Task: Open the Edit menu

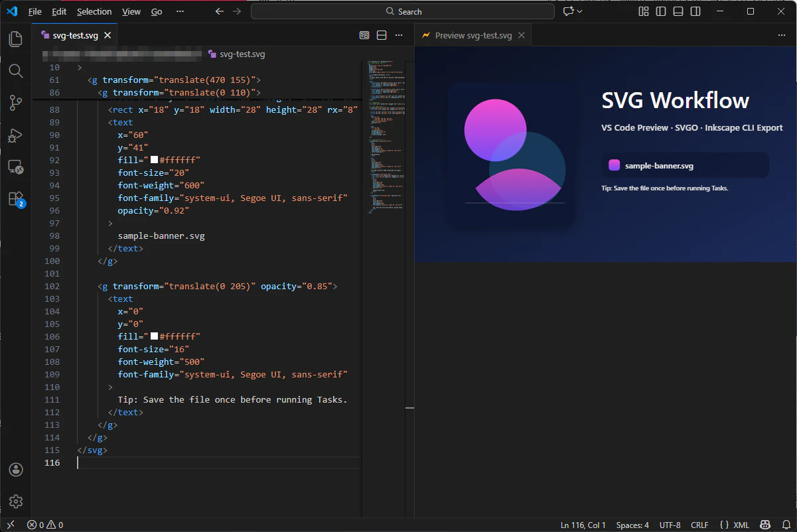Action: (x=59, y=11)
